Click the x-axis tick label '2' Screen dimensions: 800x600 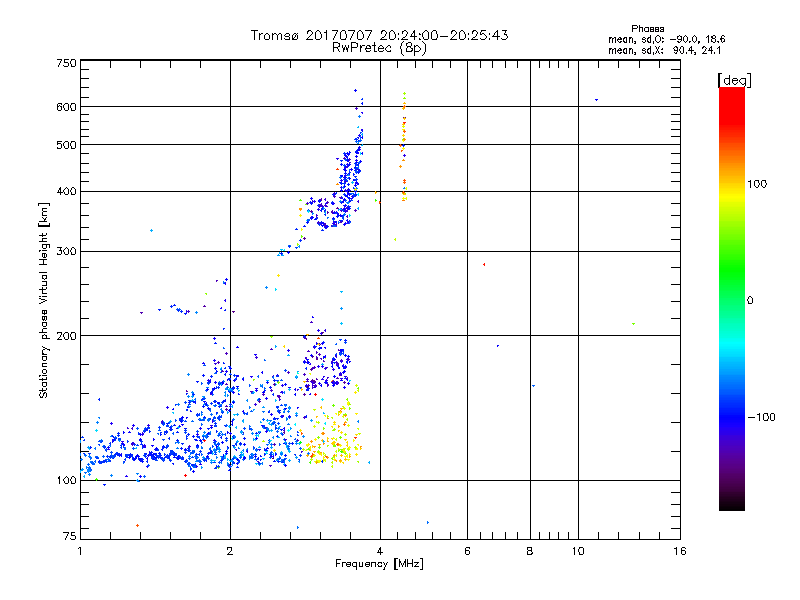pos(230,551)
